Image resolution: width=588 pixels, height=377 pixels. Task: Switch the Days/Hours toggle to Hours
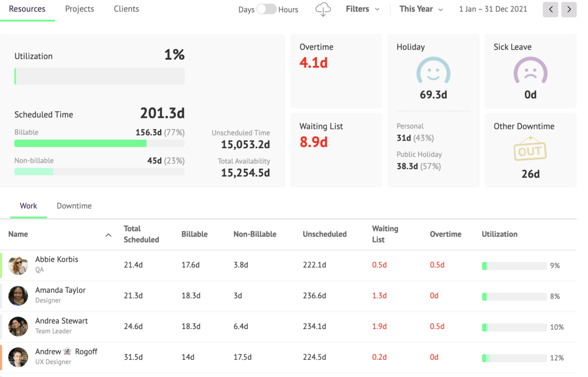(x=266, y=9)
